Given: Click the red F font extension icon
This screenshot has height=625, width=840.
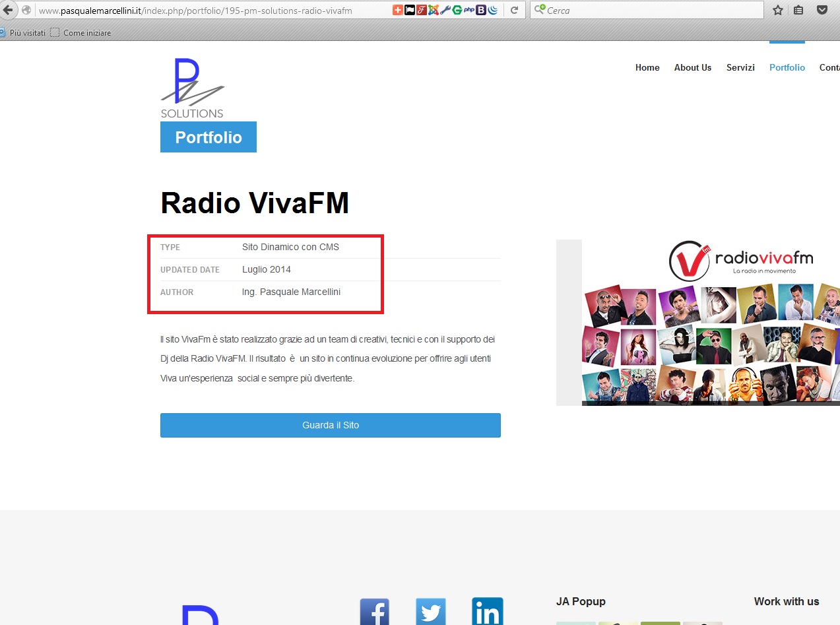Looking at the screenshot, I should point(421,10).
